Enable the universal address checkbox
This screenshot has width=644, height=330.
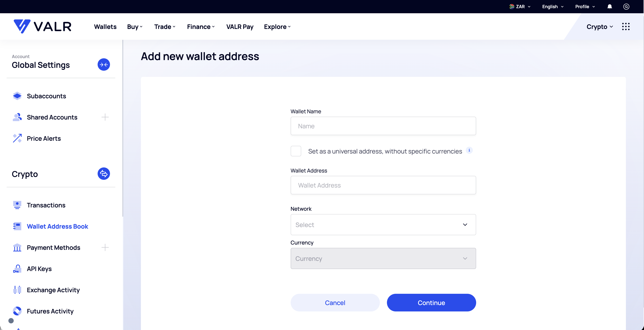tap(296, 151)
